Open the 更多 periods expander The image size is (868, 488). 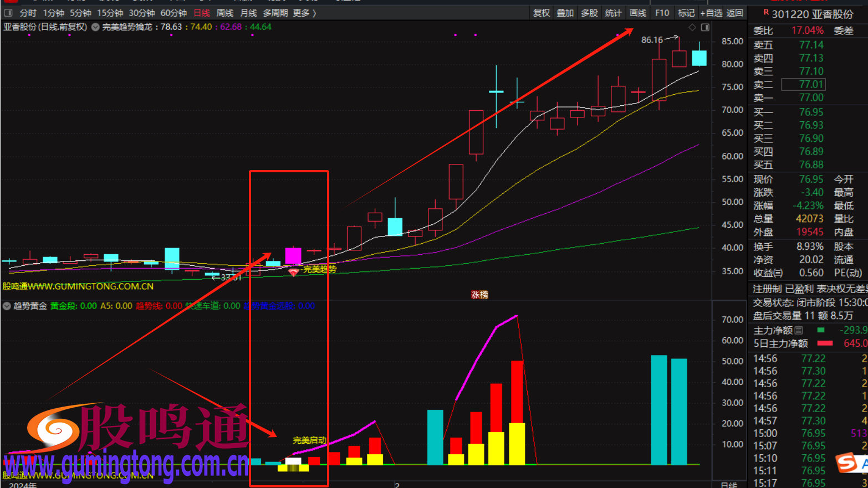tap(304, 13)
